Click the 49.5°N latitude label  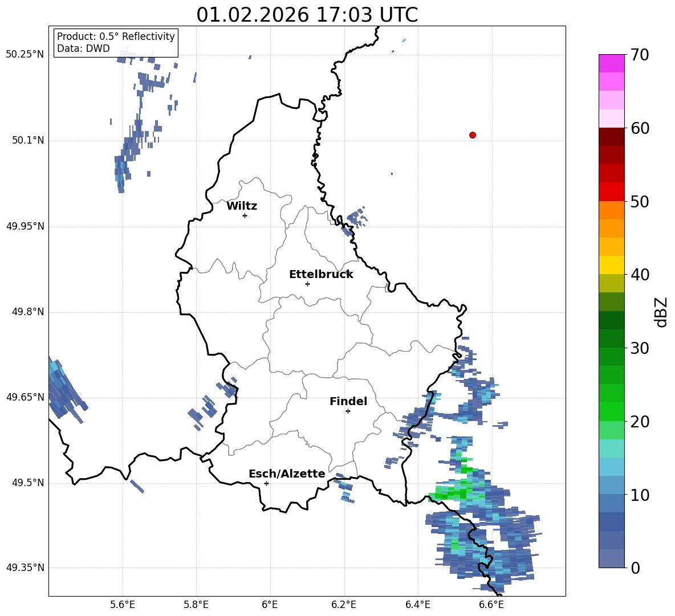(28, 483)
